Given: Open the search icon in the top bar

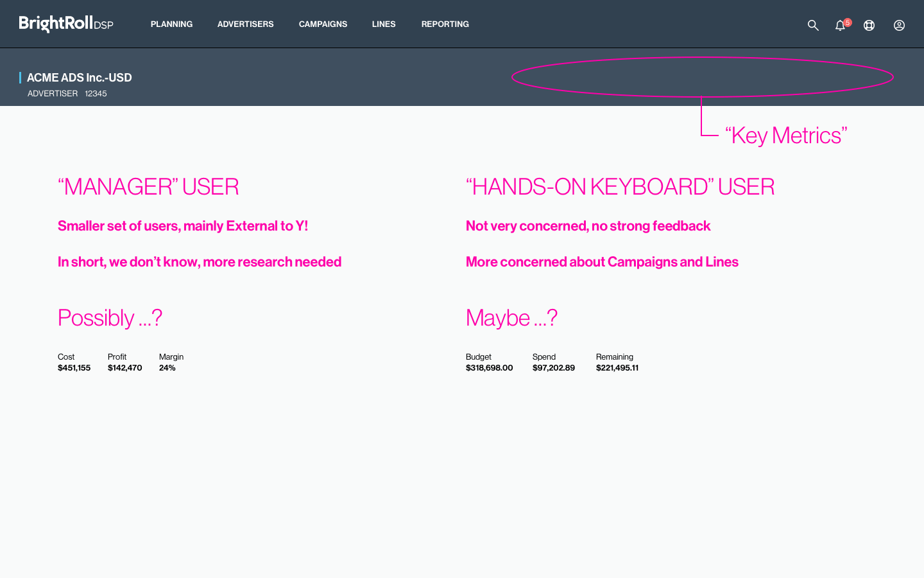Looking at the screenshot, I should coord(812,25).
